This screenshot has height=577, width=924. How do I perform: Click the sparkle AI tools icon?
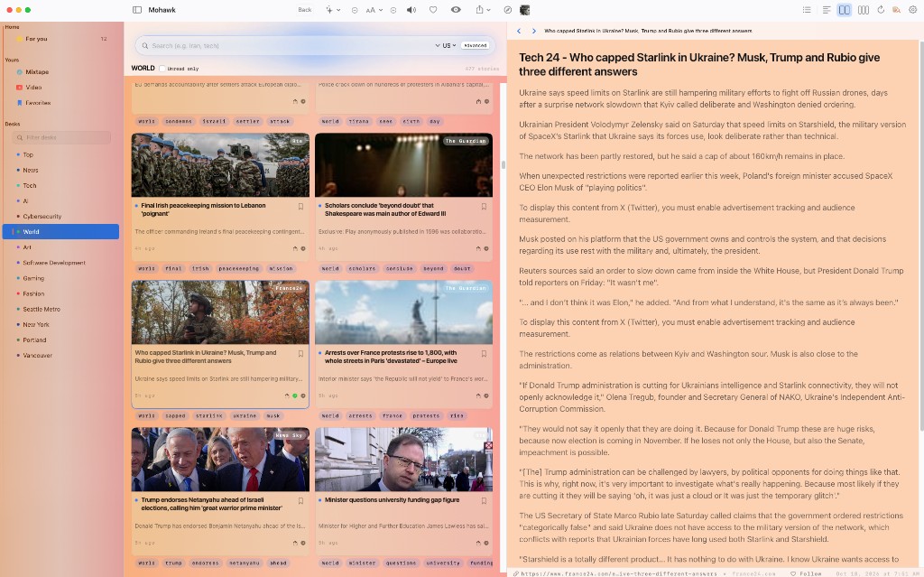tap(328, 10)
